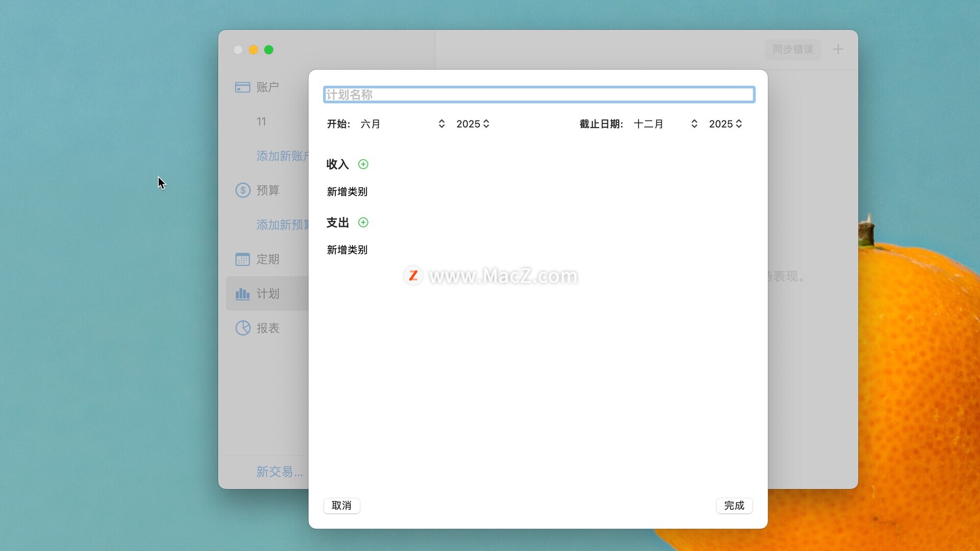
Task: Select the 计划 bar chart icon in sidebar
Action: point(242,294)
